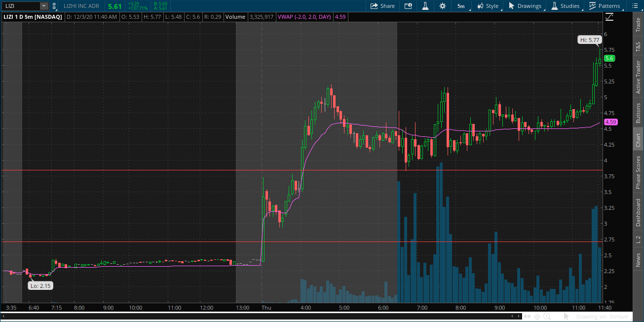
Task: Select the pointer drawing tool at bottom
Action: pos(567,316)
